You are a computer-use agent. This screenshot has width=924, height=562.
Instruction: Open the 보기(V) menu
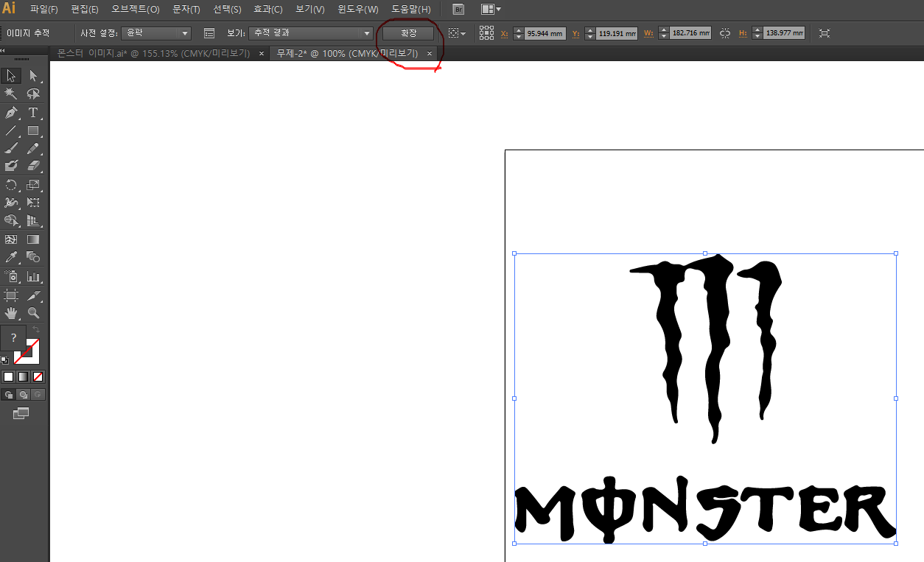(309, 10)
